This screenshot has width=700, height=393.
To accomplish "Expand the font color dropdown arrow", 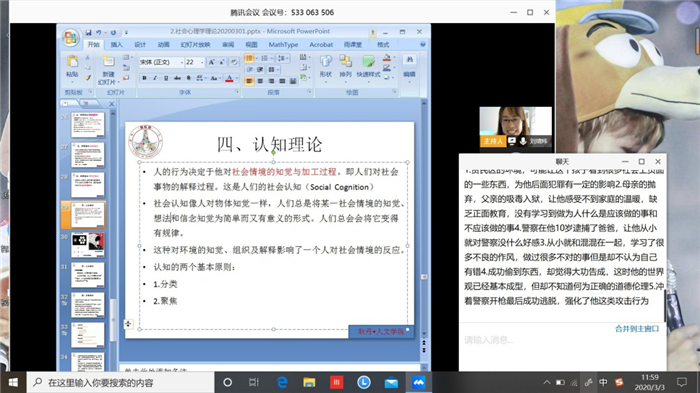I will tap(237, 78).
